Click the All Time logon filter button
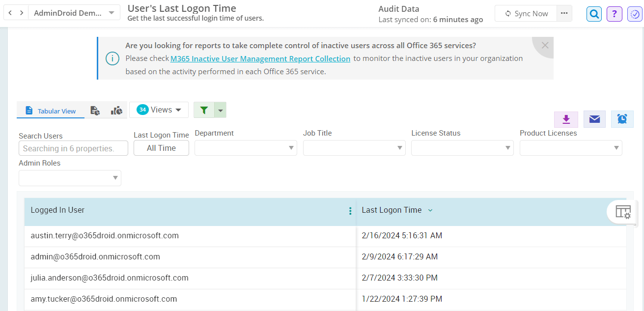The width and height of the screenshot is (644, 311). click(x=161, y=148)
